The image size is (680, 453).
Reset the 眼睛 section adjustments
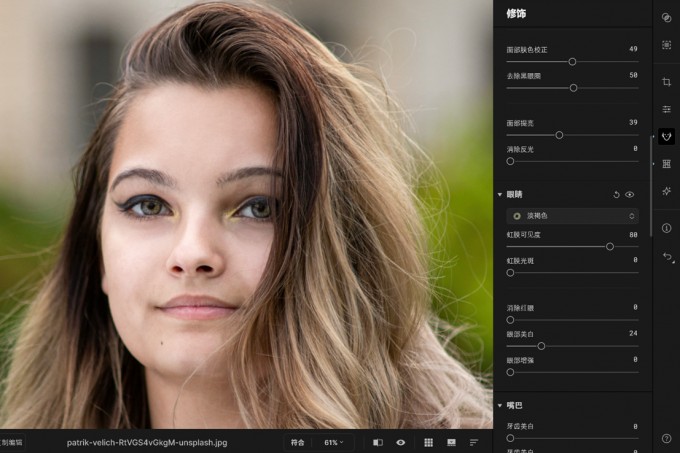click(616, 195)
